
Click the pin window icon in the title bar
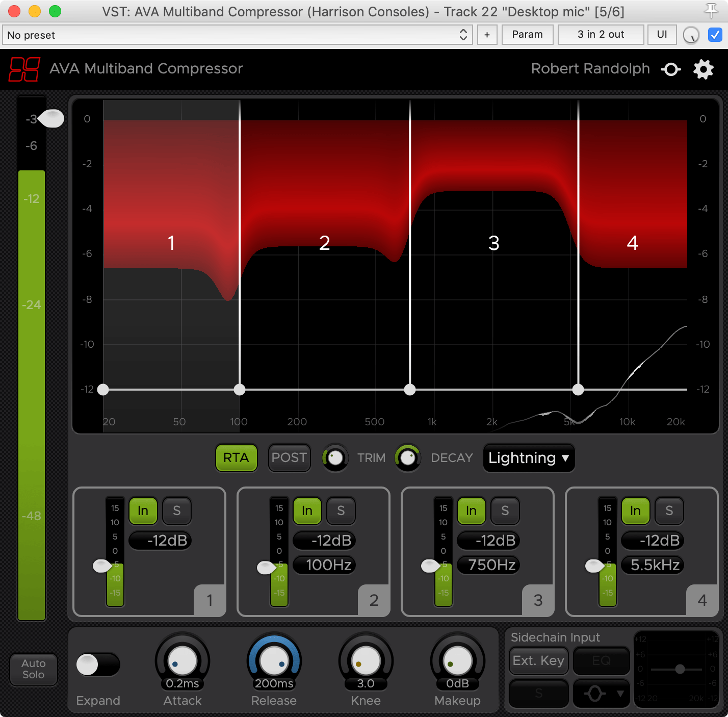click(711, 11)
